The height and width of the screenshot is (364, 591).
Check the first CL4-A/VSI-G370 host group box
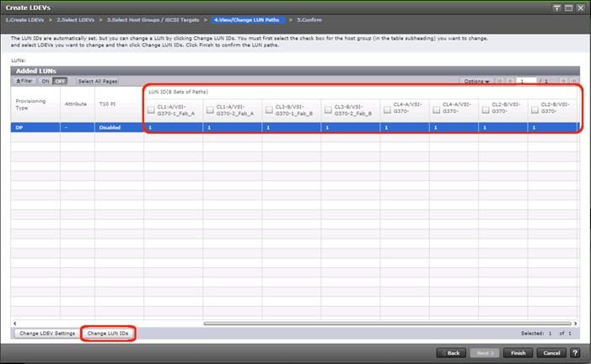tap(387, 110)
